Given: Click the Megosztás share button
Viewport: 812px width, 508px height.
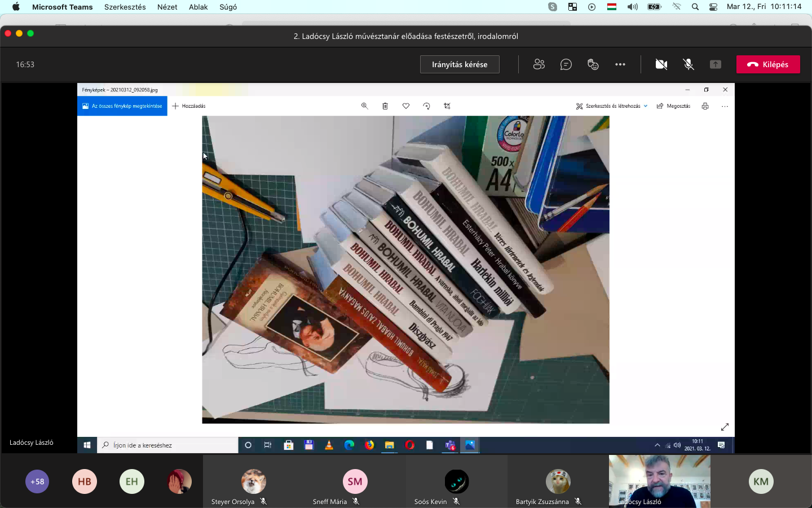Looking at the screenshot, I should tap(673, 106).
